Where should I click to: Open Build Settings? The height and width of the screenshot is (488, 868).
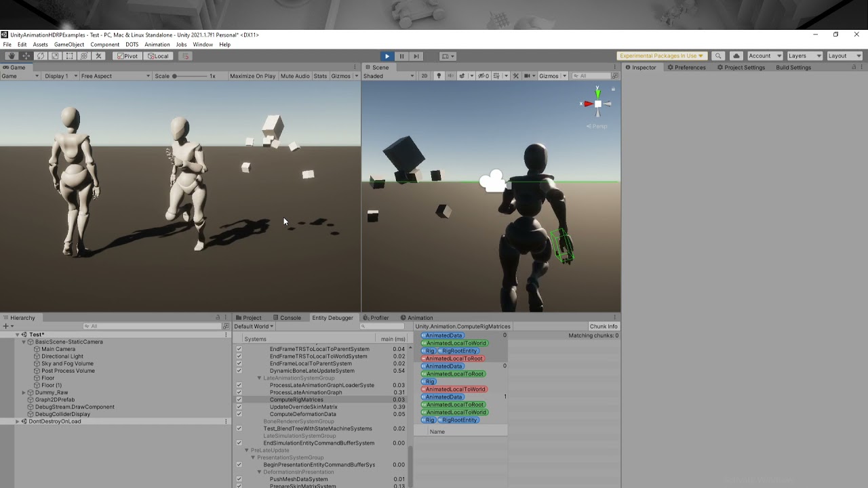(793, 67)
